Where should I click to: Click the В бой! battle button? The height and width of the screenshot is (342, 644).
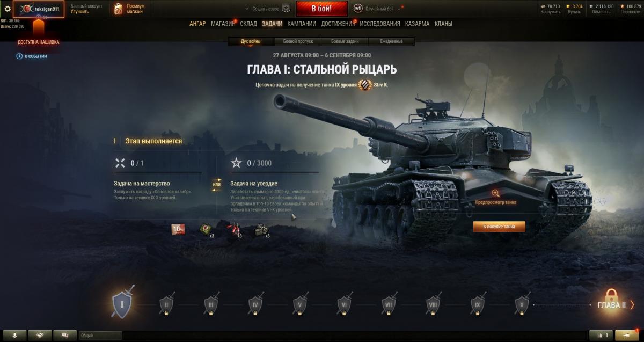pyautogui.click(x=321, y=9)
